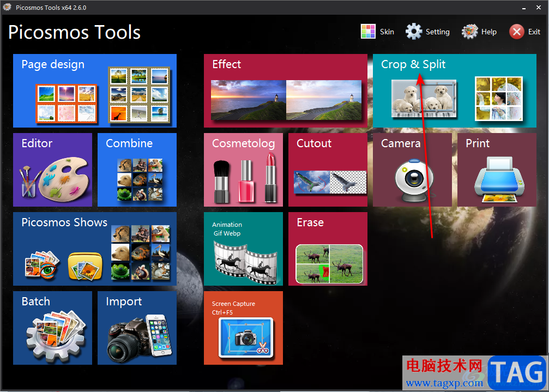The height and width of the screenshot is (392, 549).
Task: Launch the Camera webcam icon
Action: click(414, 180)
